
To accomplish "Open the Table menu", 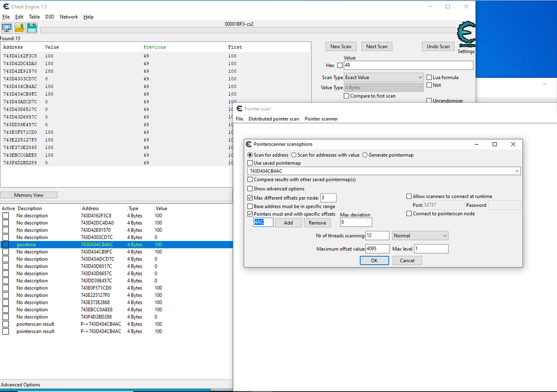I will tap(34, 17).
